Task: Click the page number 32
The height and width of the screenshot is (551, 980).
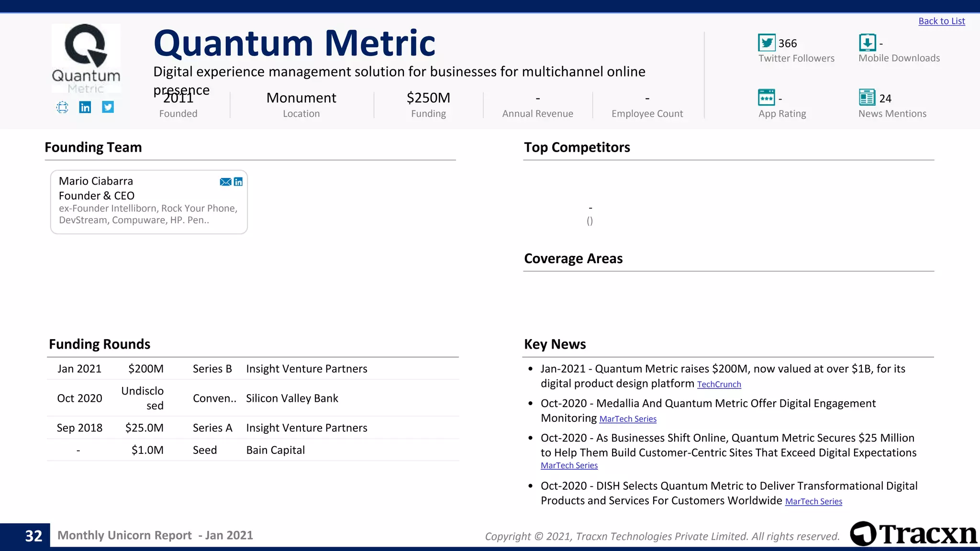Action: [x=33, y=536]
